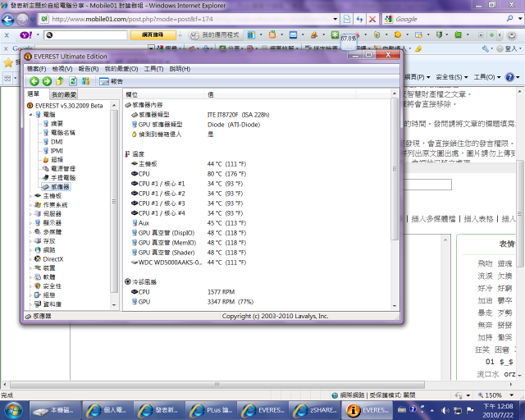Open the 報告(R) menu in EVEREST

coord(89,69)
